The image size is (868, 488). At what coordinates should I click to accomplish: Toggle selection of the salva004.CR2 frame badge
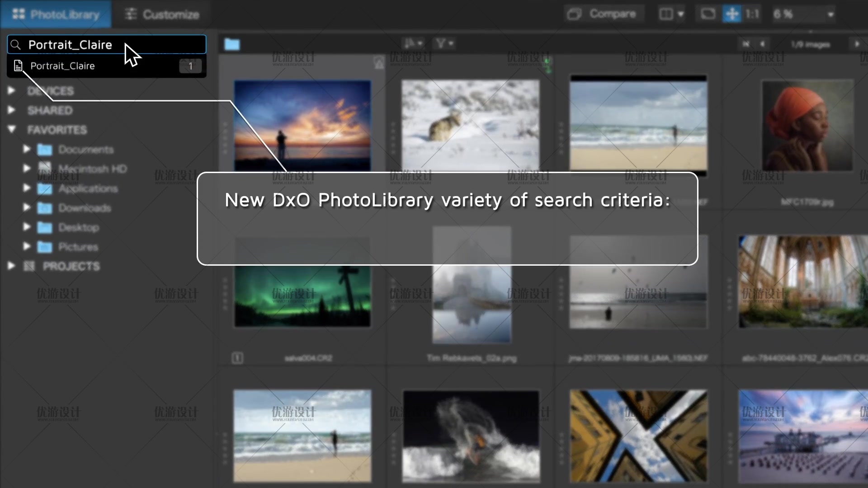point(237,357)
